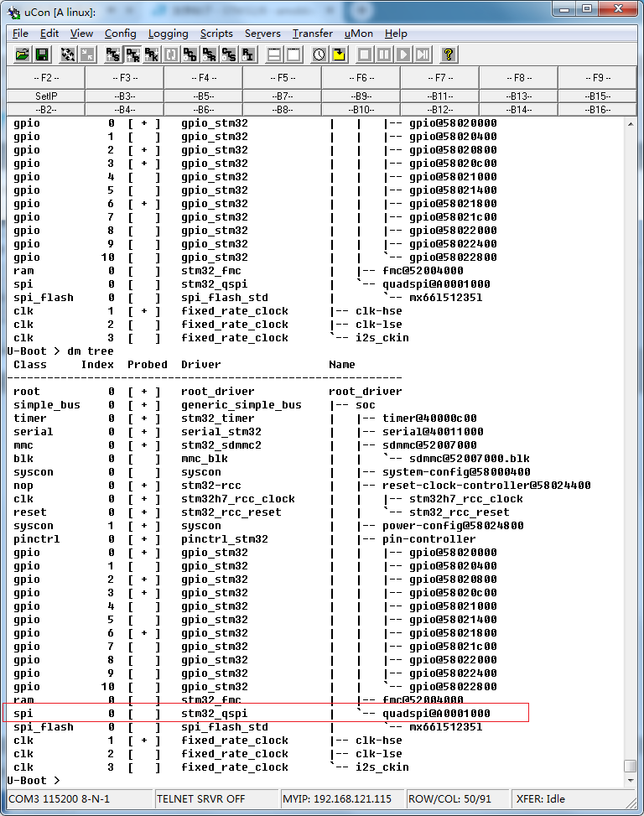Viewport: 644px width, 816px height.
Task: Click the B15 button
Action: (598, 96)
